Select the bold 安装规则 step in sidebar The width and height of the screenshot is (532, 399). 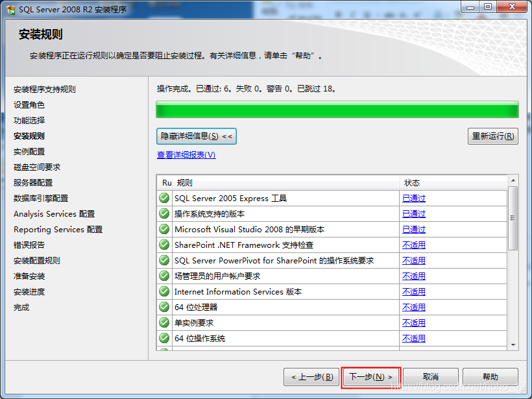click(x=29, y=136)
